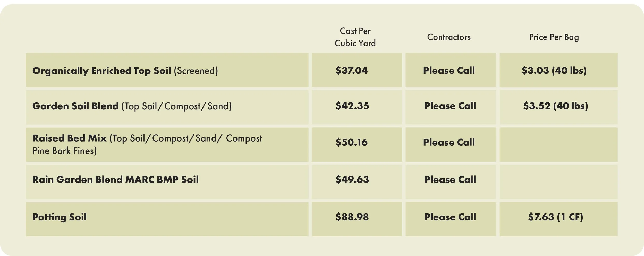The image size is (644, 256).
Task: Click the Cost Per Cubic Yard header
Action: click(355, 37)
